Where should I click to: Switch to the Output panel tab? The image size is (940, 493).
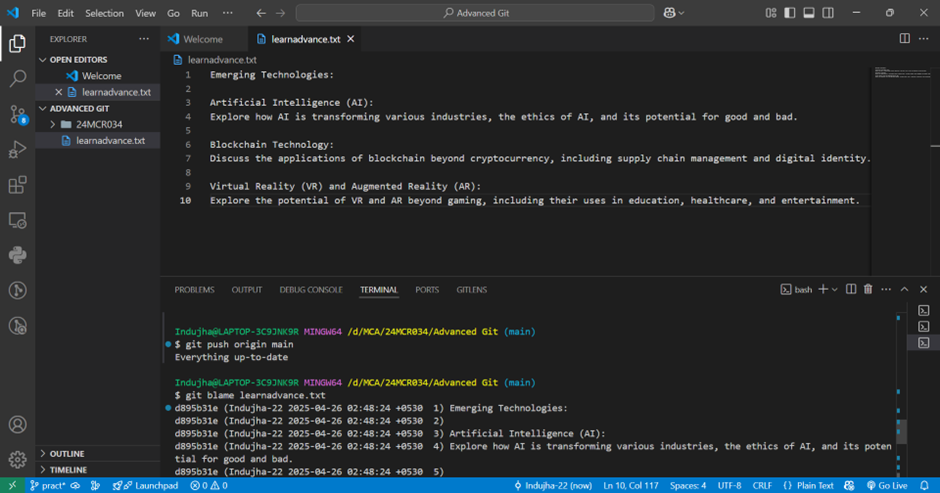(x=247, y=290)
